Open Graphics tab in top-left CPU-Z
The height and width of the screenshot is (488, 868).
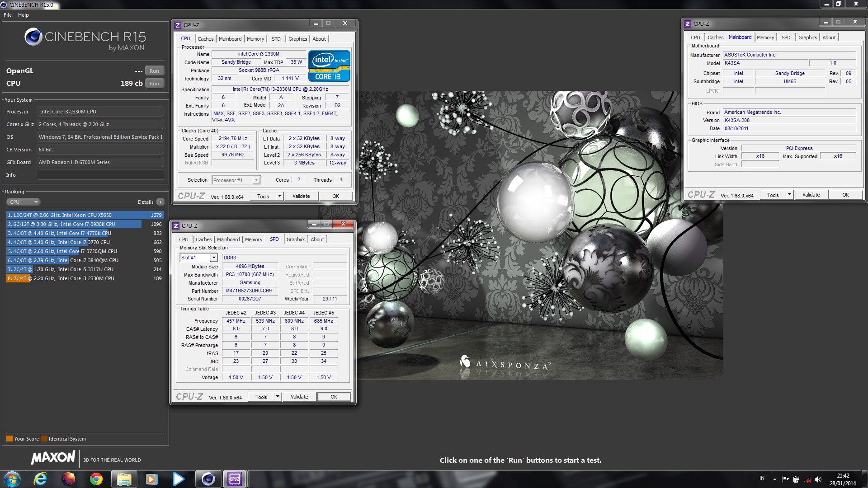[x=297, y=39]
